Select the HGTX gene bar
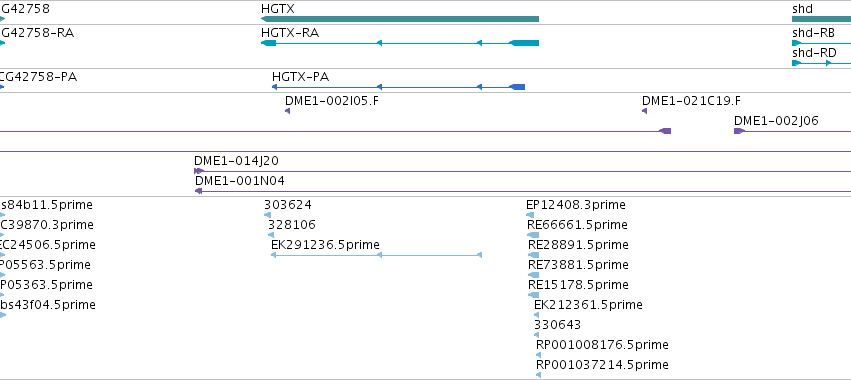Image resolution: width=851 pixels, height=380 pixels. 400,19
